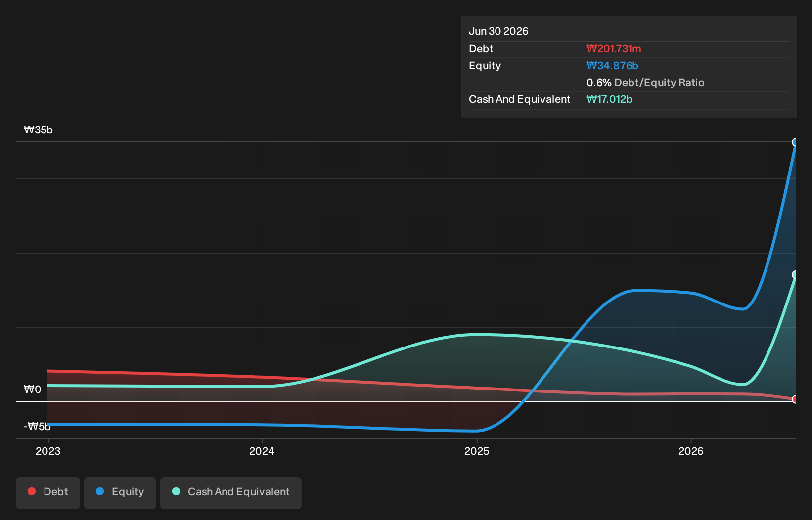Click the Cash And Equivalent tooltip label
This screenshot has height=520, width=812.
click(x=520, y=99)
